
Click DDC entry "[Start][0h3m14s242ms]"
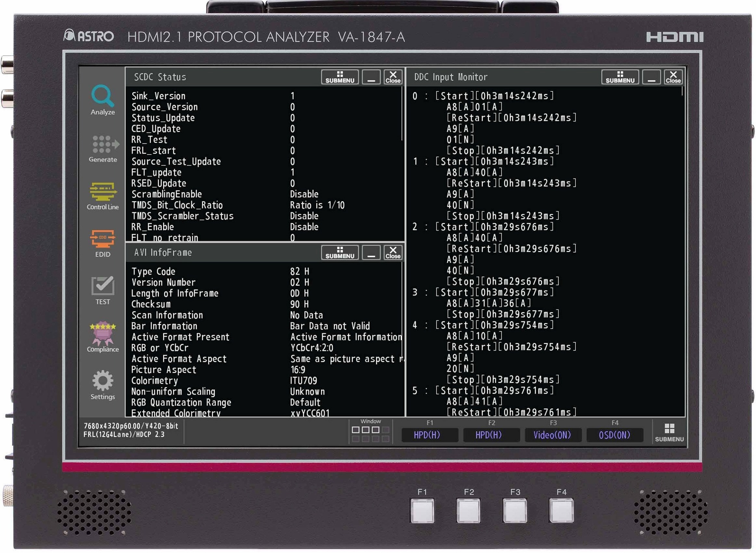pyautogui.click(x=494, y=96)
